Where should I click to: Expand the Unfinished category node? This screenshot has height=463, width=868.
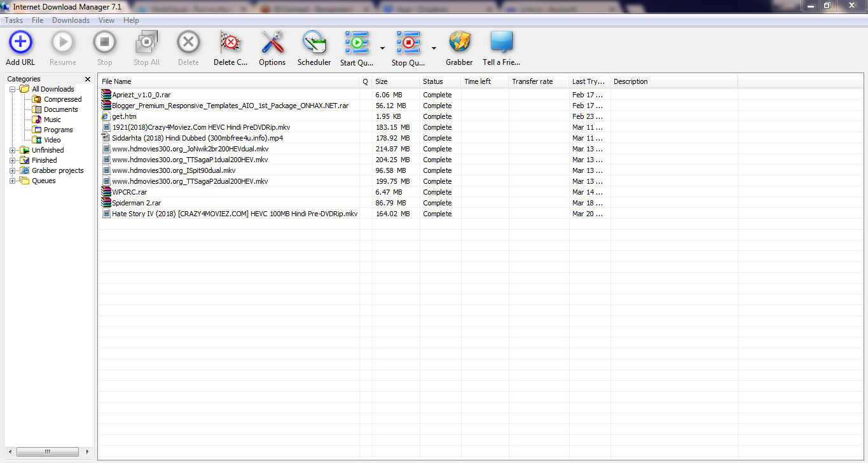click(x=12, y=150)
